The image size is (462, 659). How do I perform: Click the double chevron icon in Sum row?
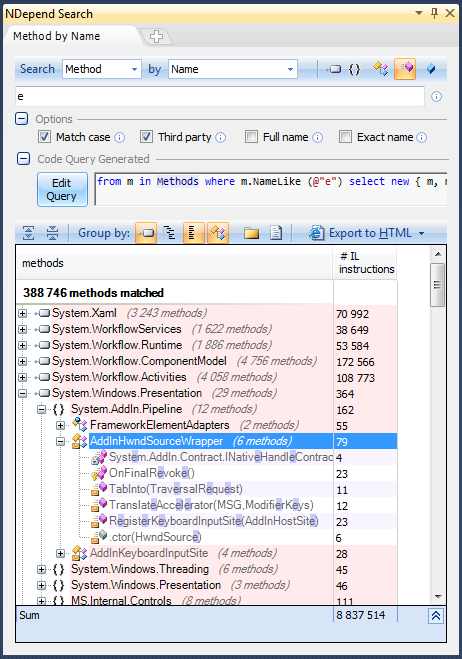436,616
